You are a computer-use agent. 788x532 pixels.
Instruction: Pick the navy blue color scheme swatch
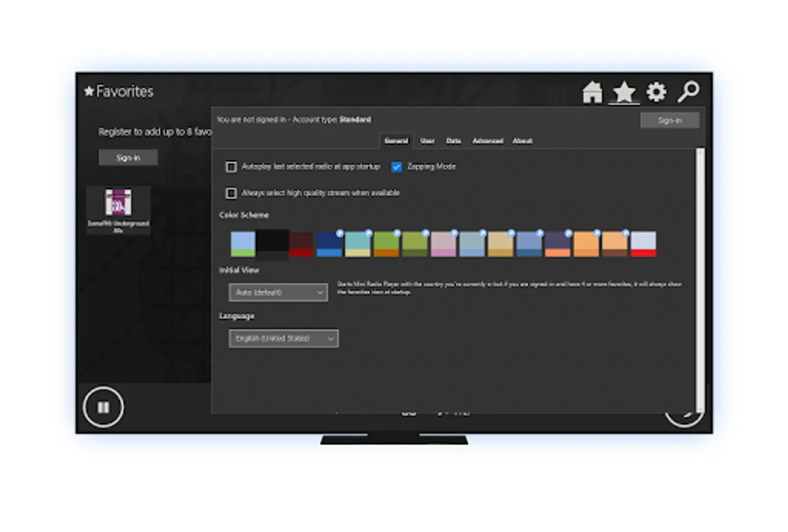[330, 244]
